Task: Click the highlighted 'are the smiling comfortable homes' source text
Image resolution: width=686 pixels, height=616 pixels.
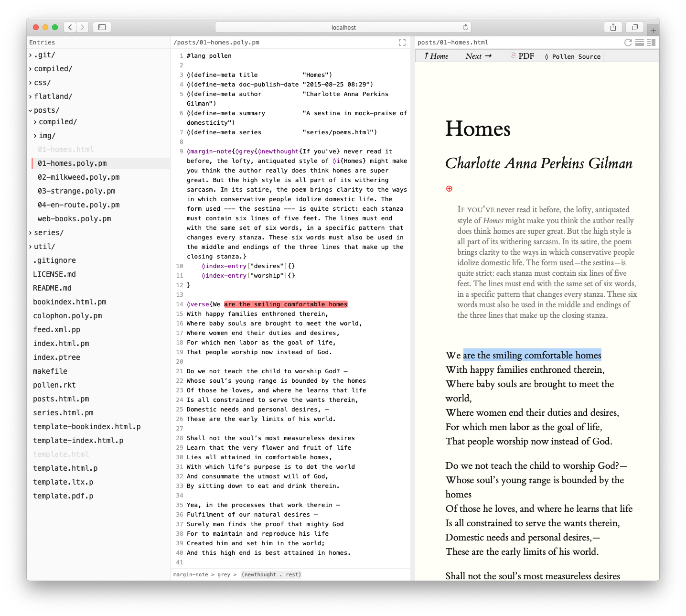Action: (x=286, y=304)
